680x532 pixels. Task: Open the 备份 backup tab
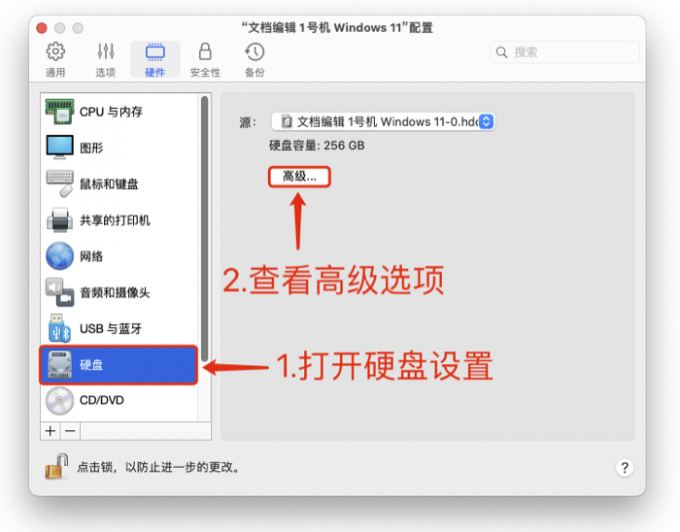[x=255, y=60]
